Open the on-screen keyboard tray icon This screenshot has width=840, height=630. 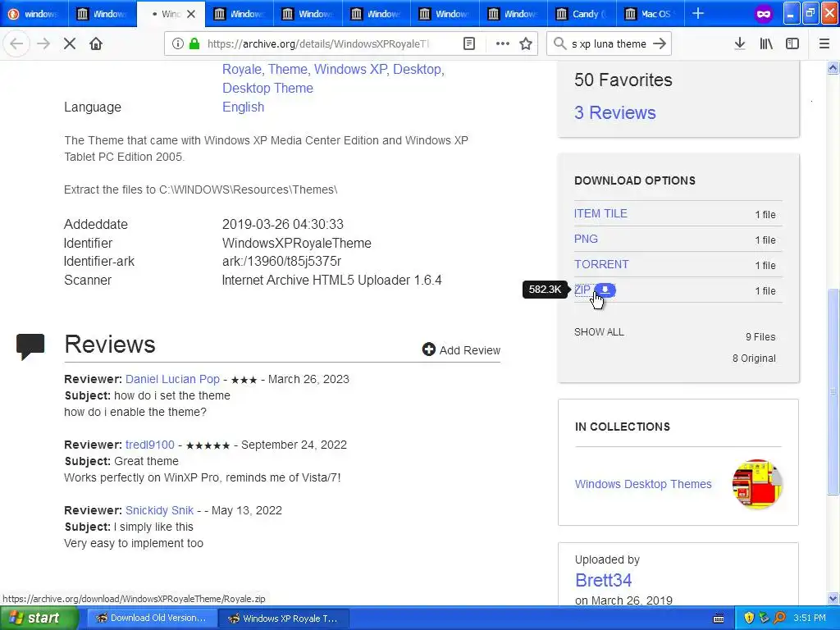click(719, 619)
